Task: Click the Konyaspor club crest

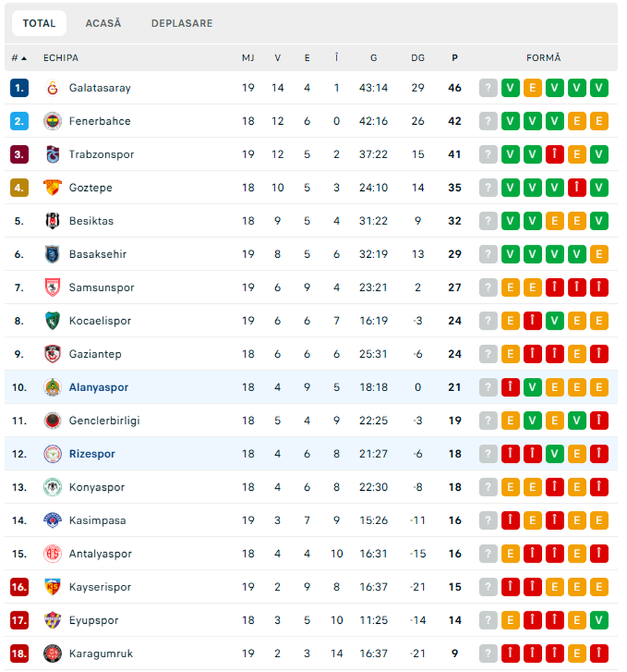Action: click(54, 487)
